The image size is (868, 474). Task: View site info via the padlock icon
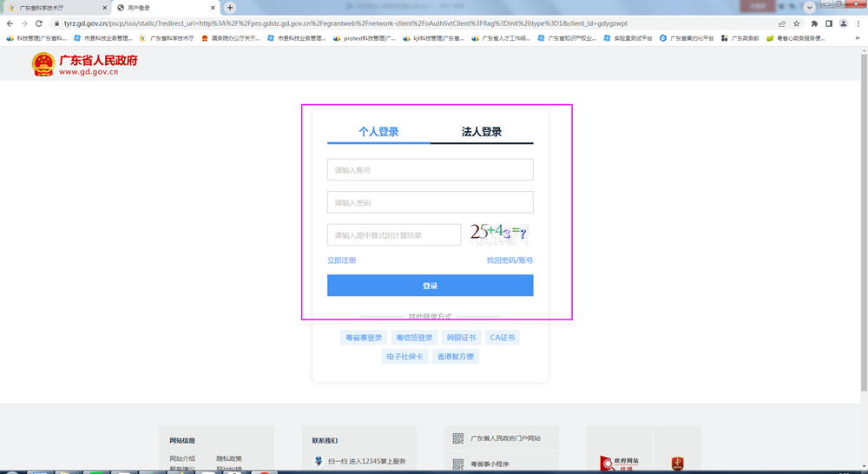[56, 23]
